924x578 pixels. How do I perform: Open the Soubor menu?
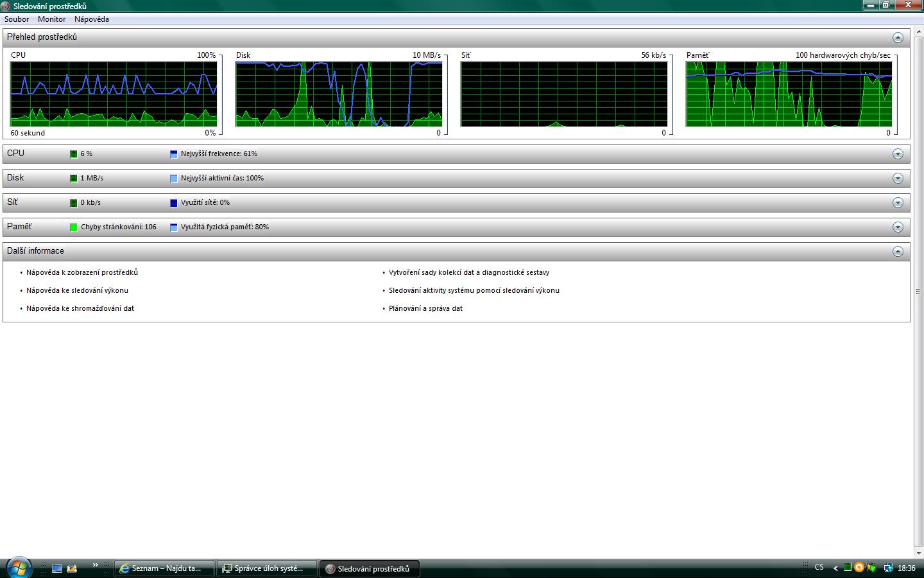(x=17, y=19)
